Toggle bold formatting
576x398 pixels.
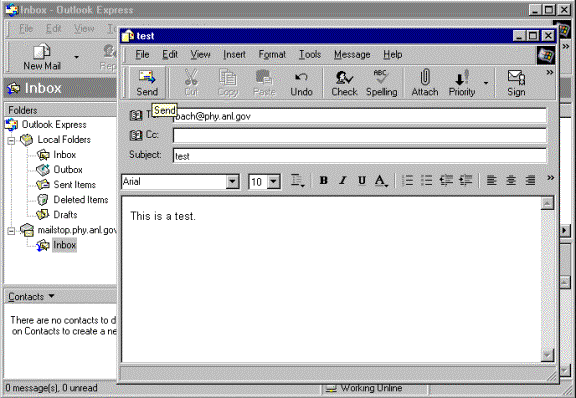point(323,180)
